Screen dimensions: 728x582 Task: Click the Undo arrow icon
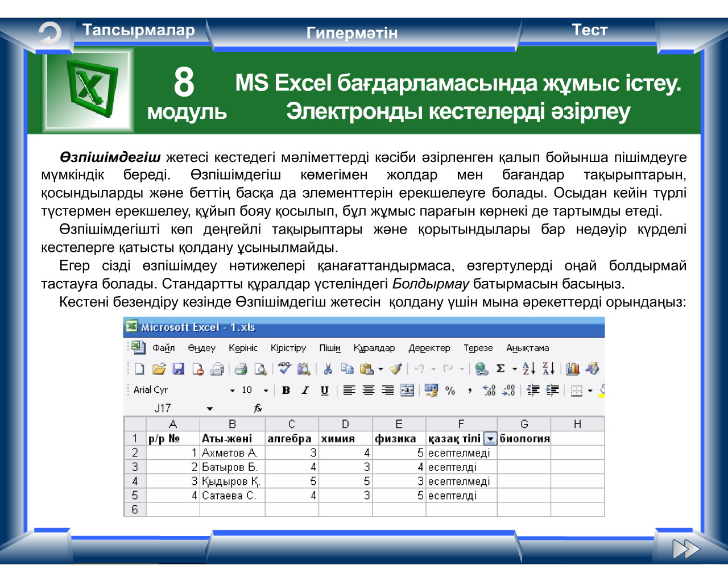pos(419,369)
